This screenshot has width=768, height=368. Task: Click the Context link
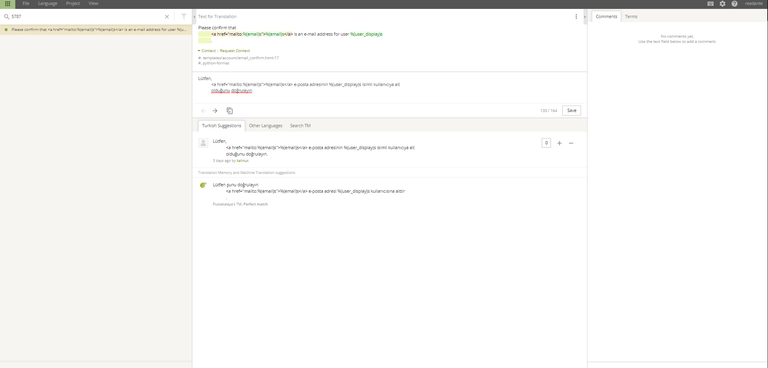(x=208, y=50)
